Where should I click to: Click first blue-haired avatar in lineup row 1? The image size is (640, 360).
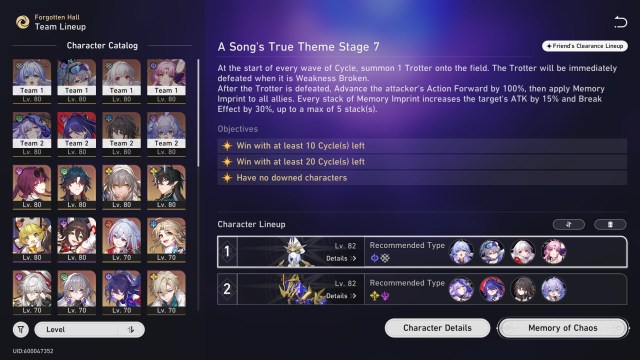[461, 252]
